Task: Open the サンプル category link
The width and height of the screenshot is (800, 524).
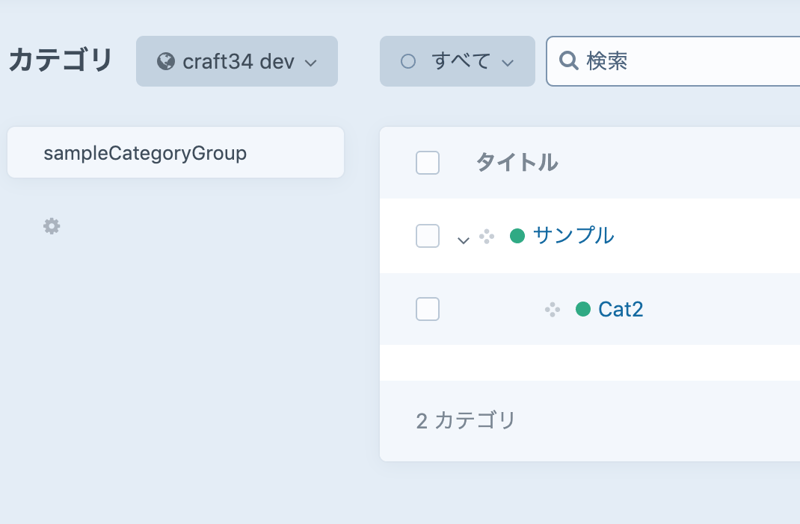Action: (x=573, y=236)
